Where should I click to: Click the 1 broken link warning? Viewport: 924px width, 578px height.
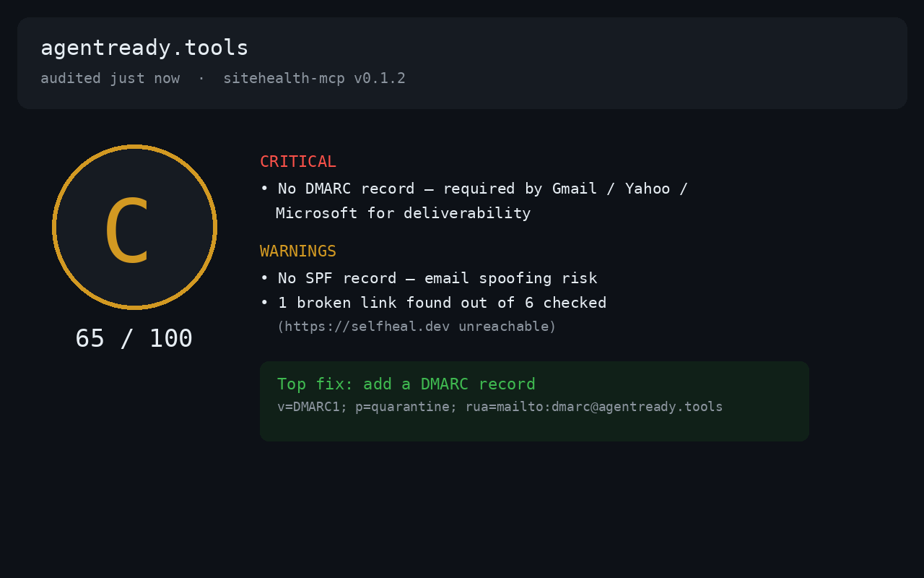point(433,303)
